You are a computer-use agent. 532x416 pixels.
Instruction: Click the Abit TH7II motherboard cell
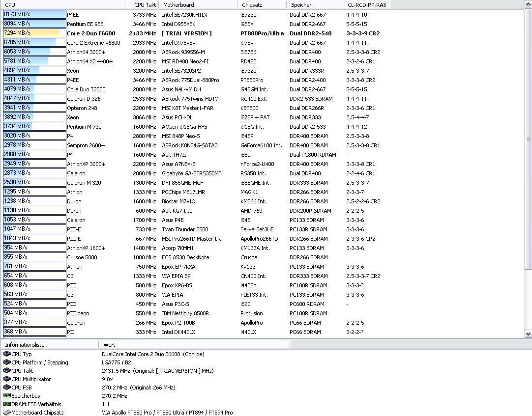tap(174, 155)
